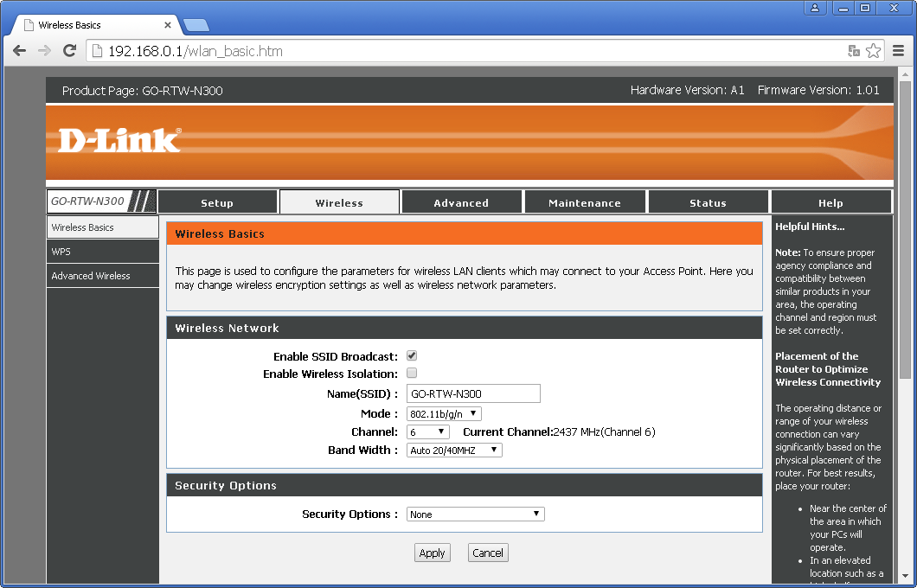Tick the Enable Wireless Isolation checkbox

[x=412, y=373]
